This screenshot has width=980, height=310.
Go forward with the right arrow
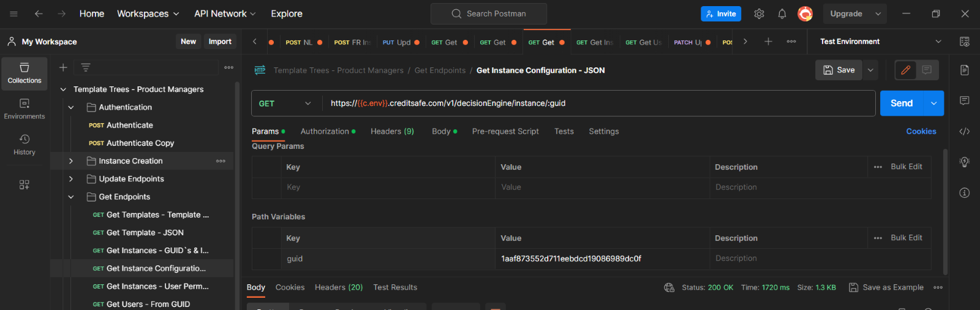[x=61, y=13]
